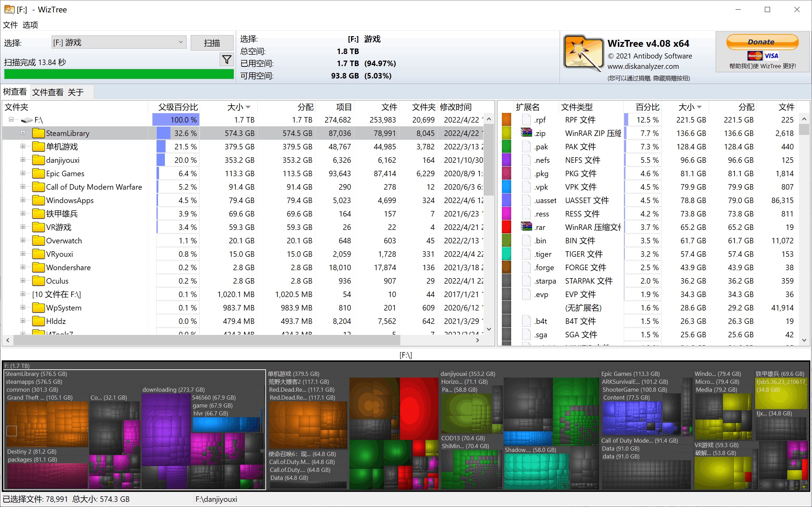Screen dimensions: 812x507
Task: Switch to the 文件查看 tab
Action: click(x=48, y=92)
